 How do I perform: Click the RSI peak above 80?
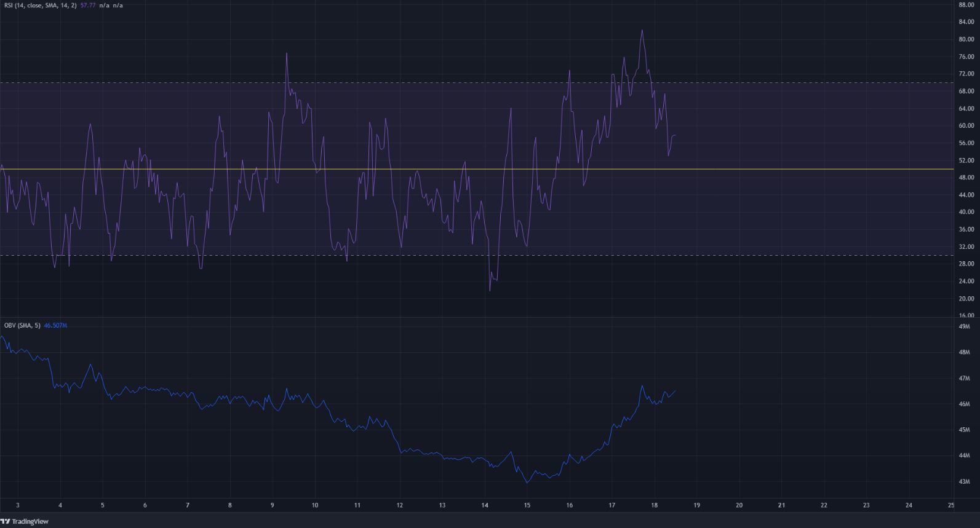click(642, 30)
